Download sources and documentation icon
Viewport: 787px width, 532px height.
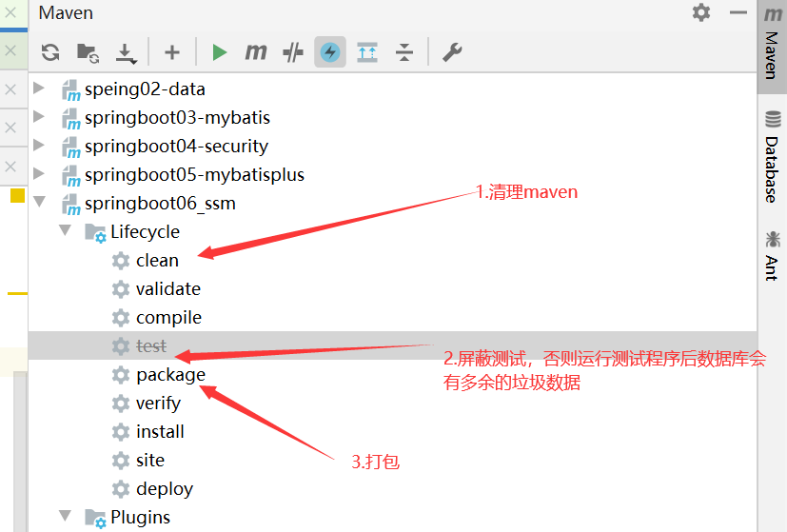[x=126, y=52]
